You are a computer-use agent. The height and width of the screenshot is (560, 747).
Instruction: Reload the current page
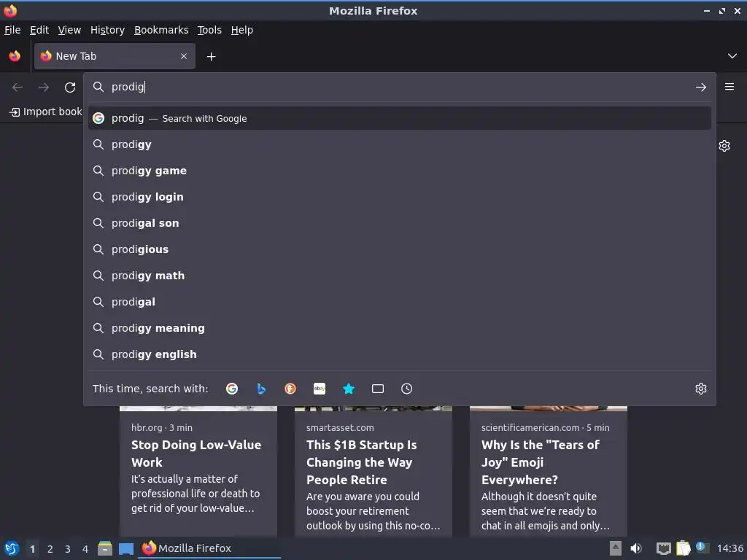(x=70, y=87)
